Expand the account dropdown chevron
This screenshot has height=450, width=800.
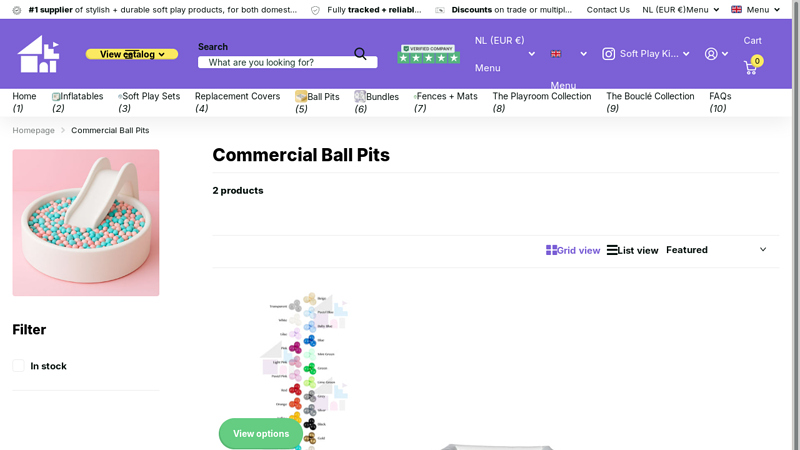click(x=724, y=54)
